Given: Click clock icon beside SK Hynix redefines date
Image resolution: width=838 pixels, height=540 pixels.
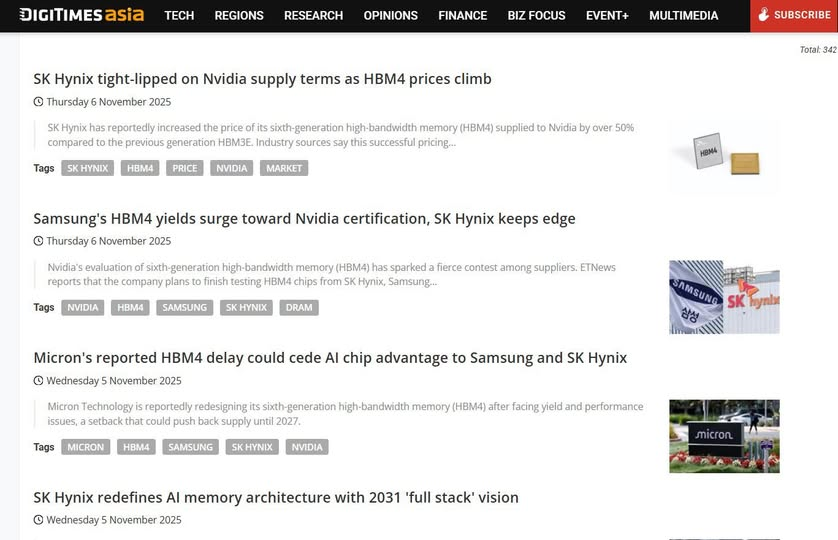Looking at the screenshot, I should (x=38, y=520).
